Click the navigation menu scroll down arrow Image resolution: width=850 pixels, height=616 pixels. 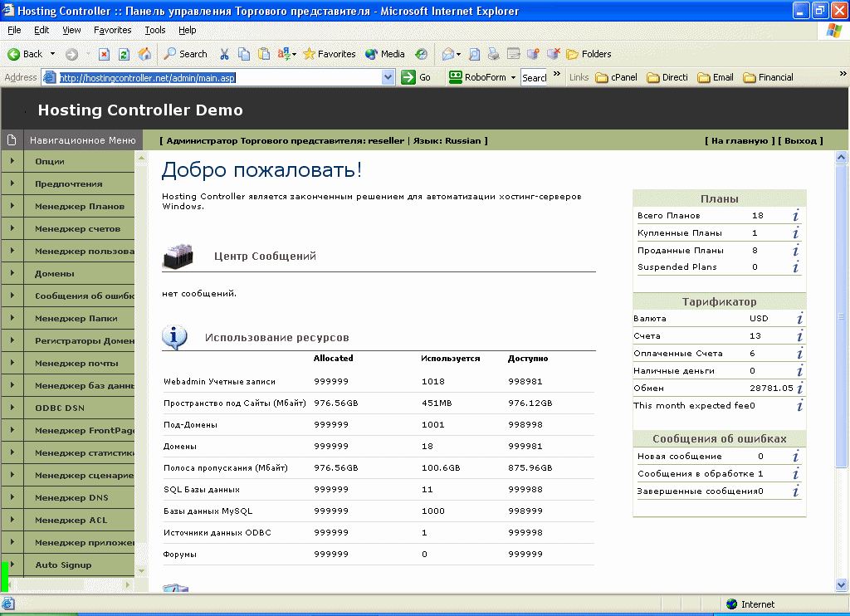pyautogui.click(x=141, y=570)
